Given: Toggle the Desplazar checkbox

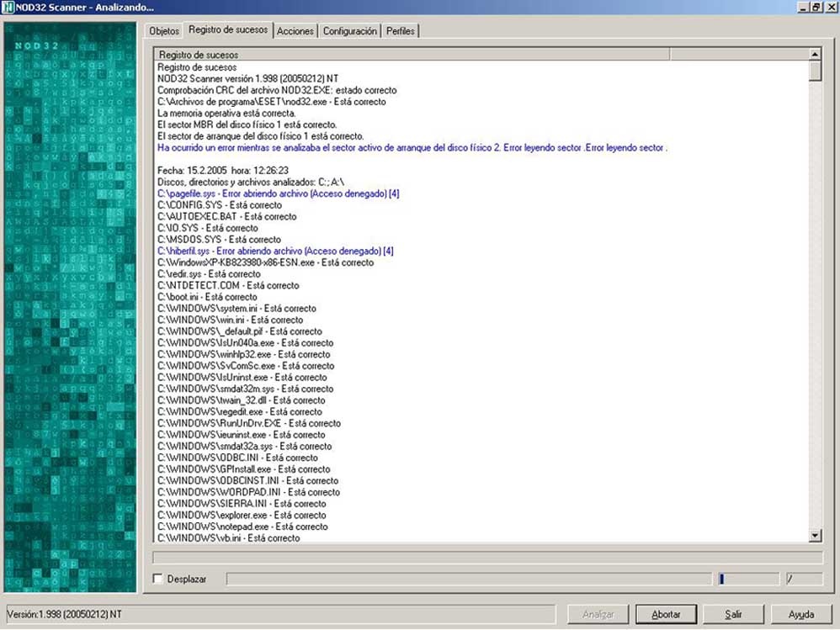Looking at the screenshot, I should [157, 579].
